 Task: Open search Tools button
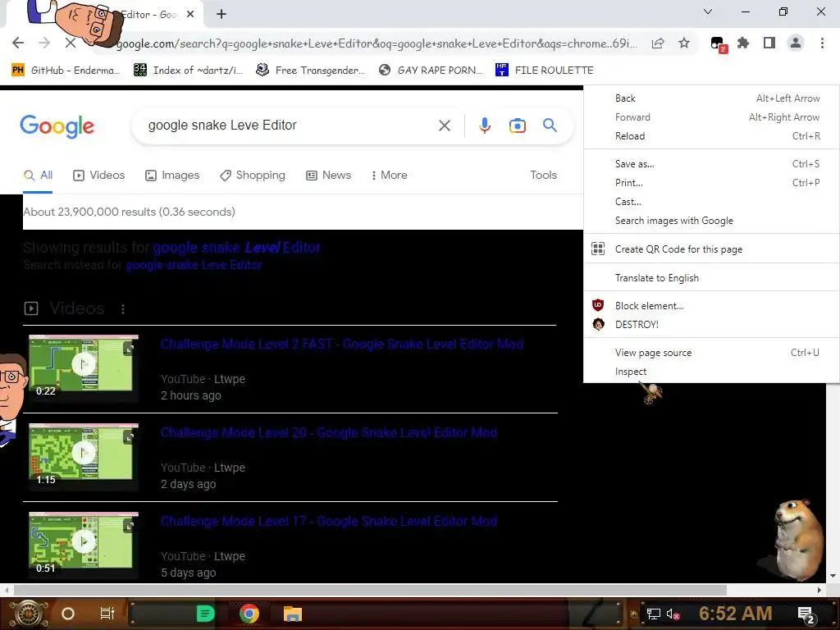tap(543, 176)
